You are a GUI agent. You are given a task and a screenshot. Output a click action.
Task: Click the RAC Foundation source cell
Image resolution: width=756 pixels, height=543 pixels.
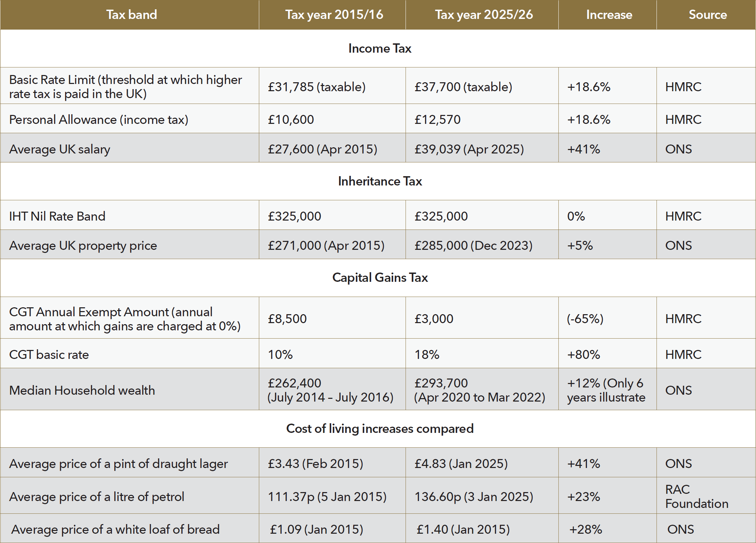[696, 497]
